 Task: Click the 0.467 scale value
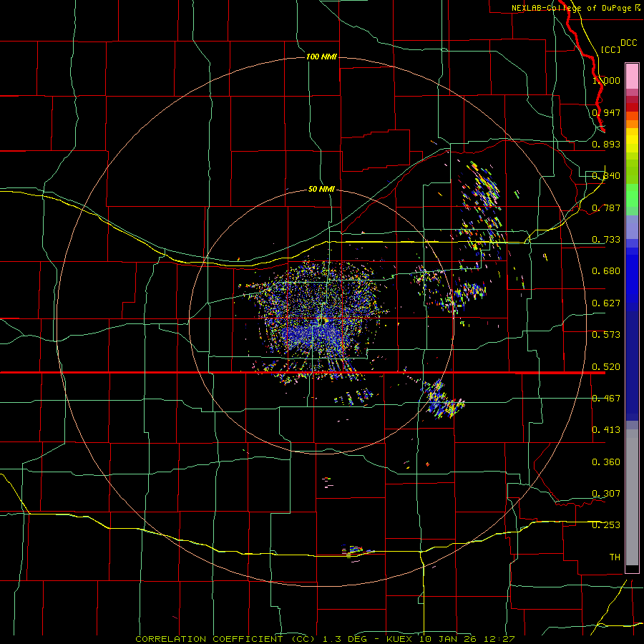pos(606,399)
